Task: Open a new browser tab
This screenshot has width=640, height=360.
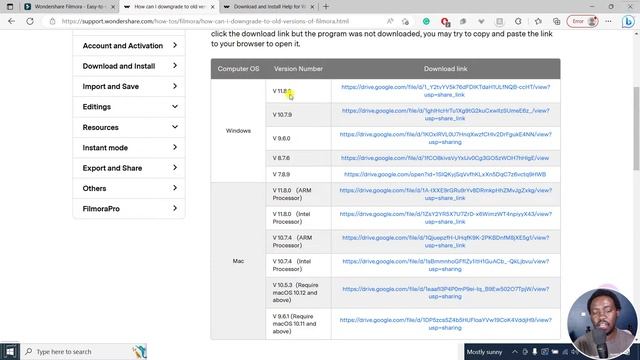Action: (x=326, y=7)
